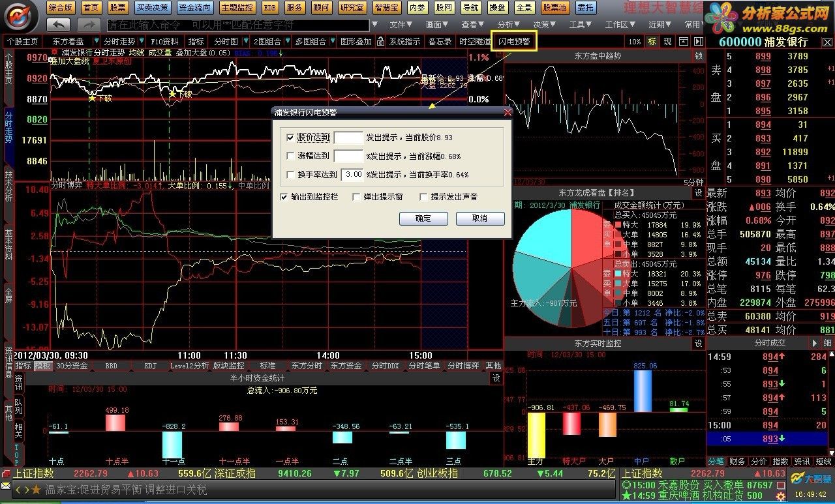Click the 股价达到 price input field
The image size is (835, 504).
[348, 138]
